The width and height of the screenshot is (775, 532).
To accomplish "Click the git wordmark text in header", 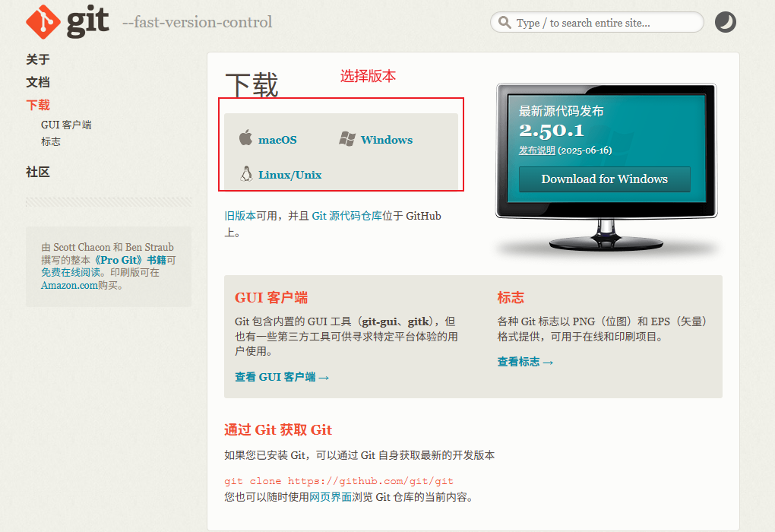I will [x=87, y=22].
